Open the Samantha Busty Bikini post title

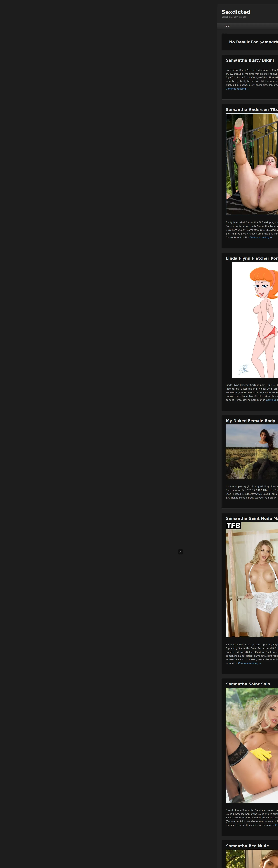(x=250, y=60)
